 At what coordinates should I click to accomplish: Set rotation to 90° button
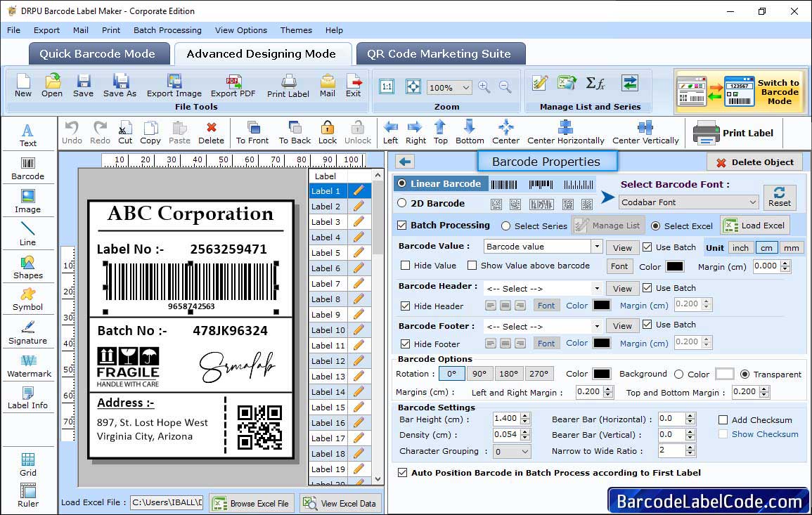click(x=479, y=374)
